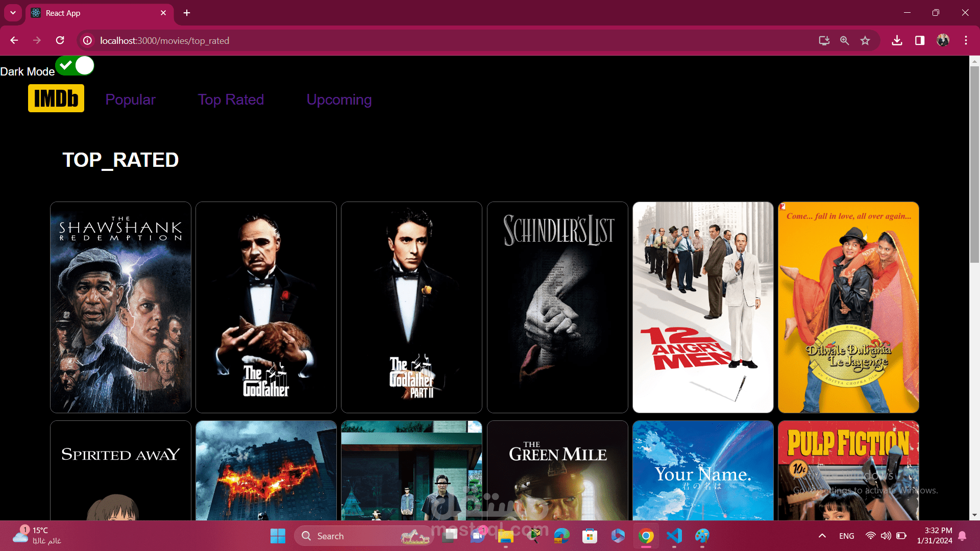Open the zoom magnifier control
Viewport: 980px width, 551px height.
point(845,40)
